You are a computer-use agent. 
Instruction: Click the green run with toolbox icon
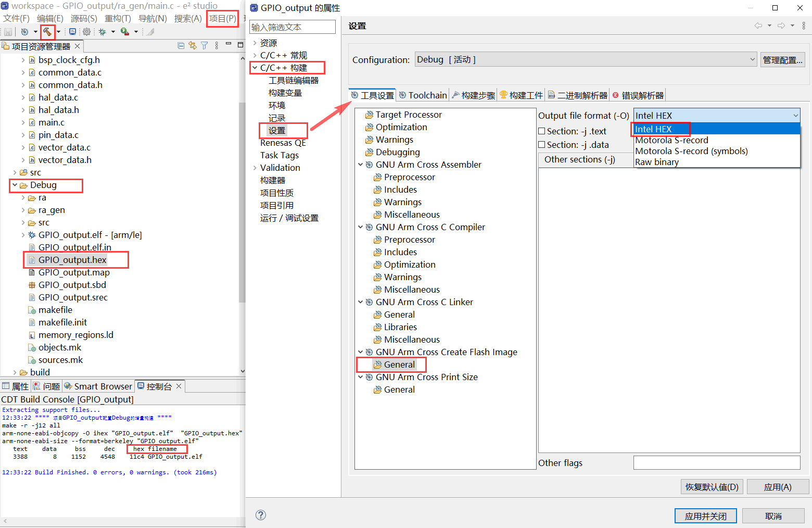[125, 32]
